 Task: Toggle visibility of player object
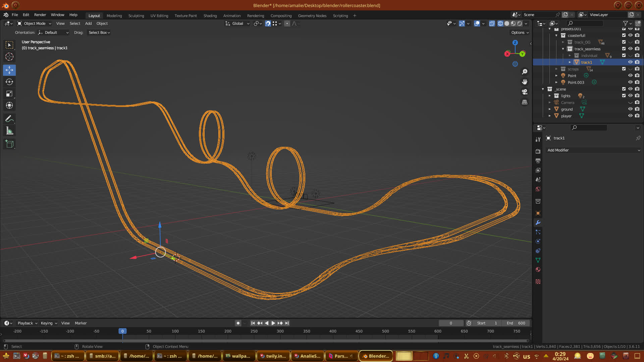(630, 116)
